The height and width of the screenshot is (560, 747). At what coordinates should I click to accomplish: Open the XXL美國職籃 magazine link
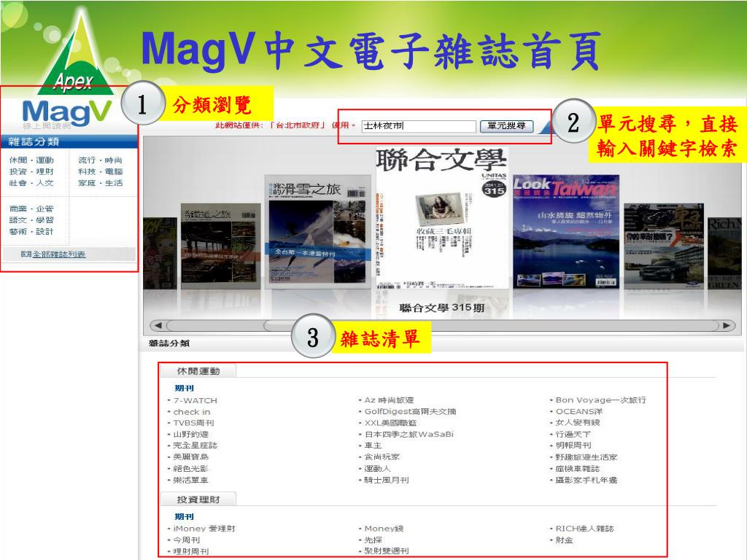[391, 422]
